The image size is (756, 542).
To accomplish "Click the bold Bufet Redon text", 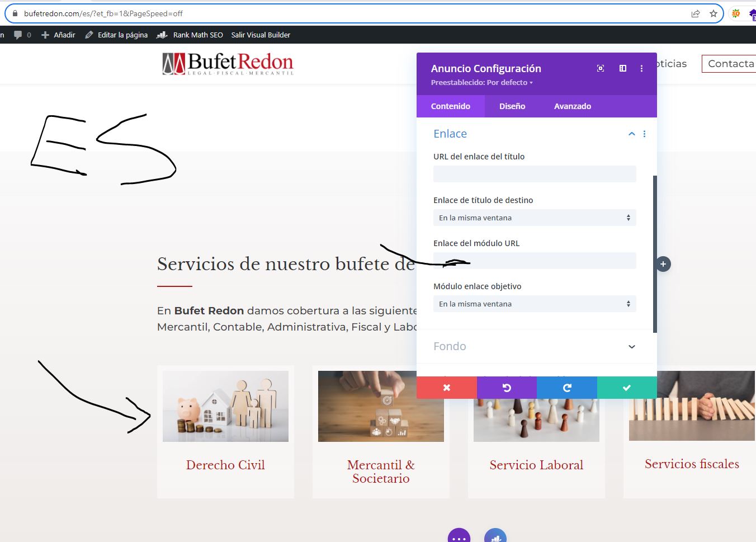I will click(209, 310).
